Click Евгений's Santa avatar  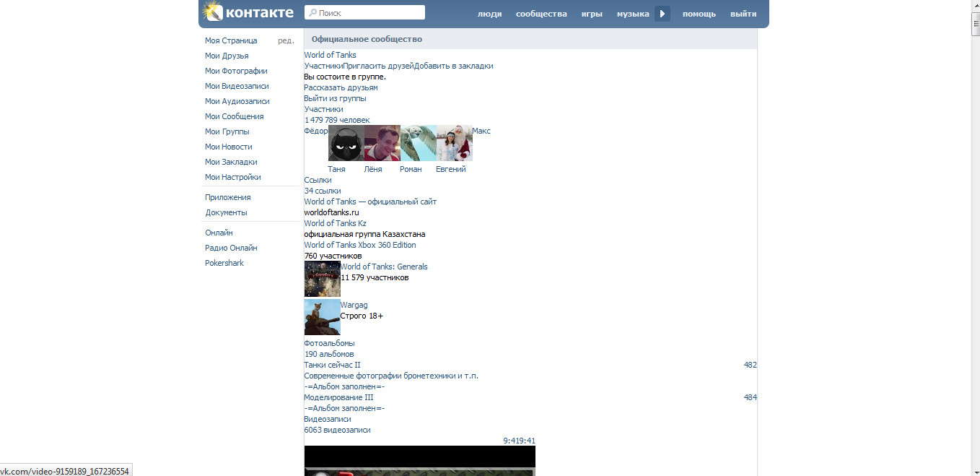[455, 143]
